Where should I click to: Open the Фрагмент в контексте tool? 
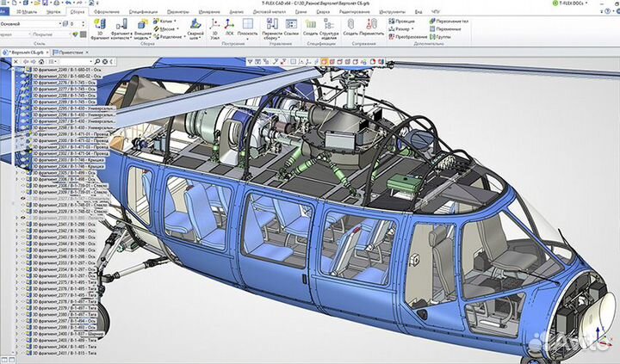(x=121, y=28)
